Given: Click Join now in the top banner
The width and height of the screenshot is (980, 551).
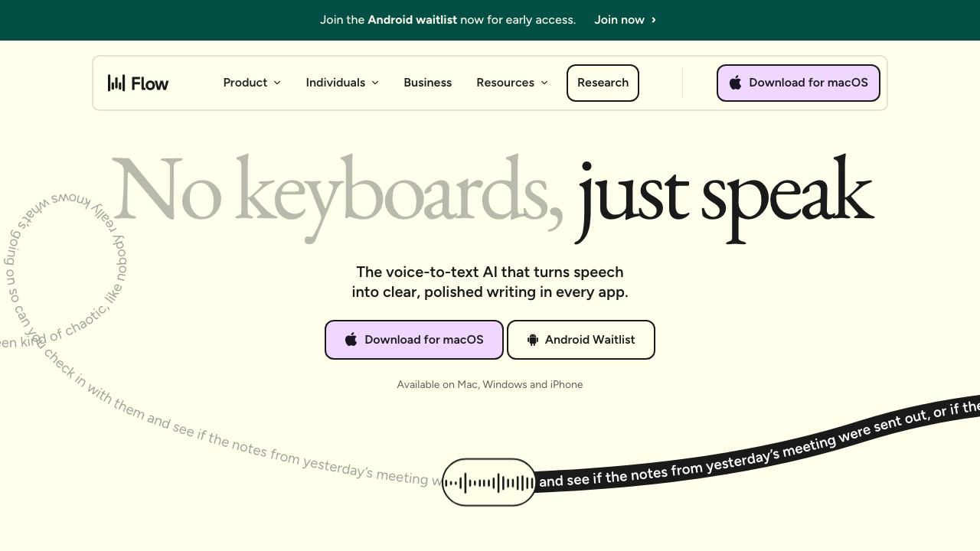Looking at the screenshot, I should coord(619,20).
